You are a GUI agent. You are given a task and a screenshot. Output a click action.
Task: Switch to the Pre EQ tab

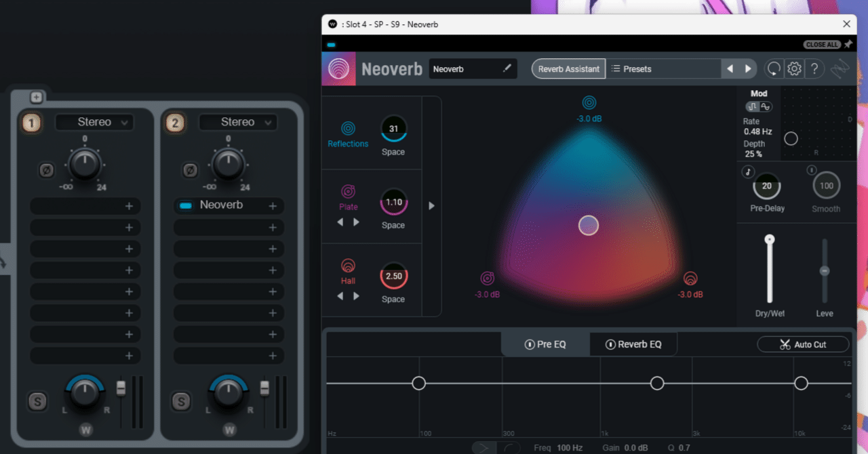pos(545,344)
